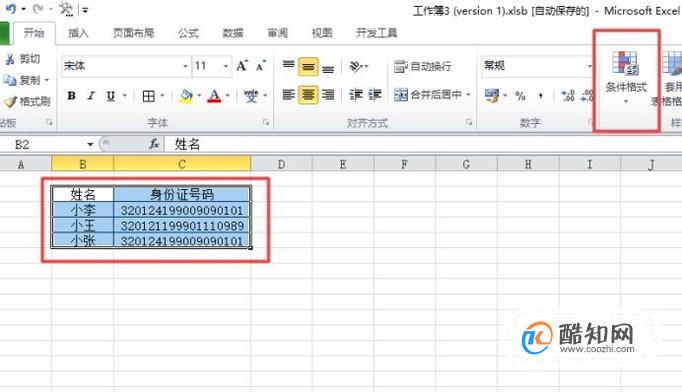Click the Percent Style icon

coord(520,96)
